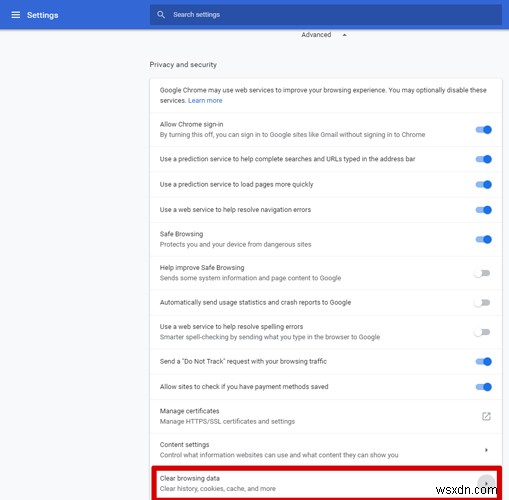Open Manage certificates external link icon
The image size is (509, 500).
(486, 416)
